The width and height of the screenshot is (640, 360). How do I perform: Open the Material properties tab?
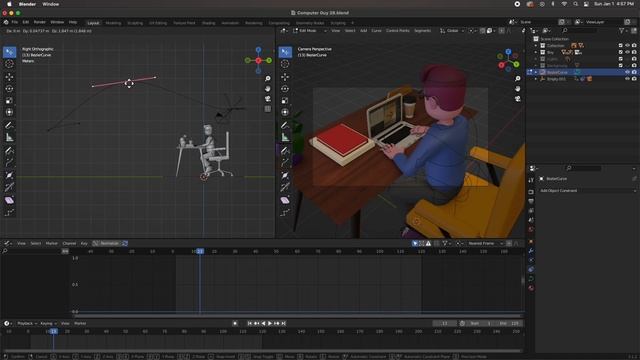click(531, 288)
